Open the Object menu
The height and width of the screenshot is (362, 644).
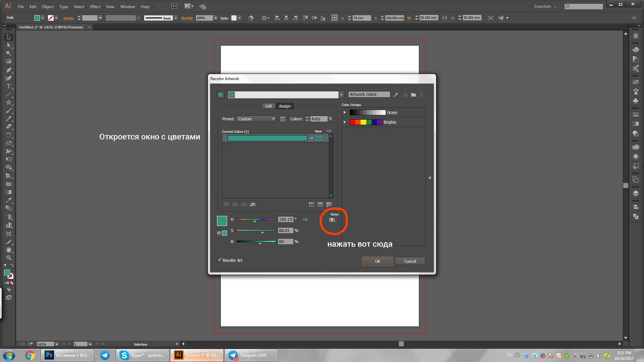coord(48,6)
